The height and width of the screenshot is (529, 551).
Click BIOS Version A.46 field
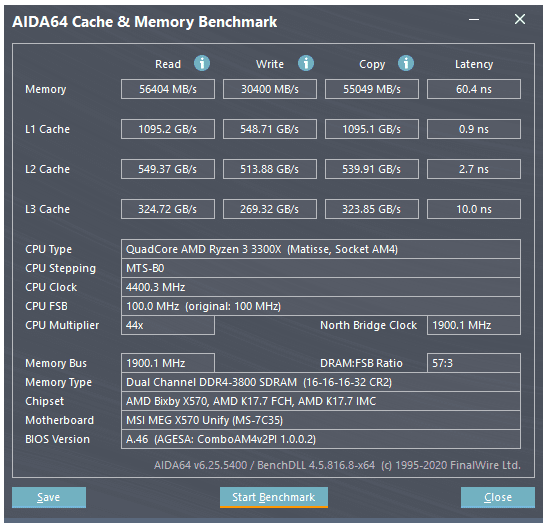click(321, 439)
